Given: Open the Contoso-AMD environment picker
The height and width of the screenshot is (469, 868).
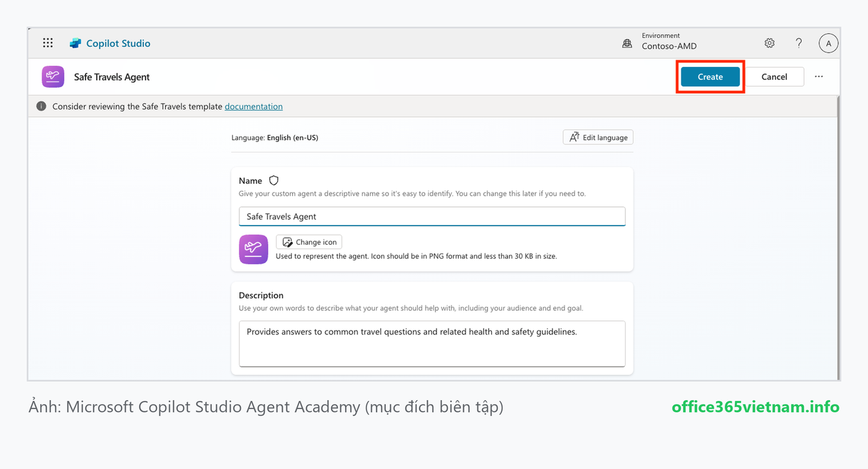Looking at the screenshot, I should click(x=669, y=42).
